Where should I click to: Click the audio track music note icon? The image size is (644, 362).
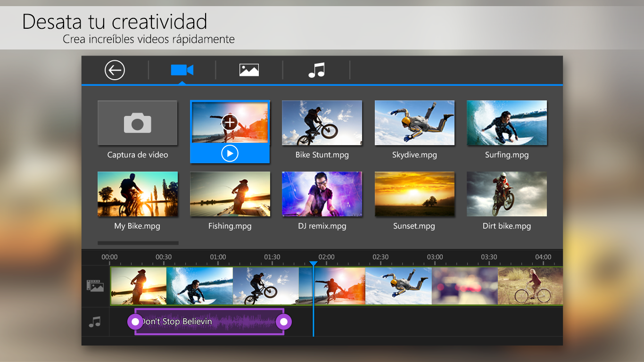[95, 321]
